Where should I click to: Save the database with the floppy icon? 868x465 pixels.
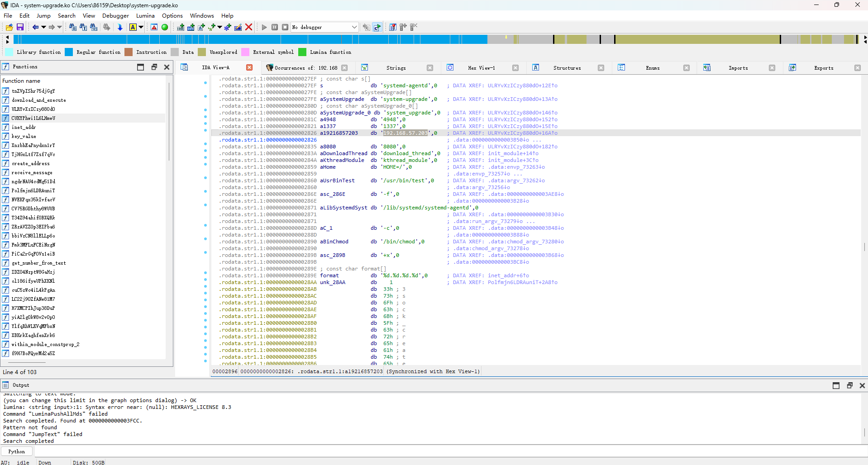[20, 27]
